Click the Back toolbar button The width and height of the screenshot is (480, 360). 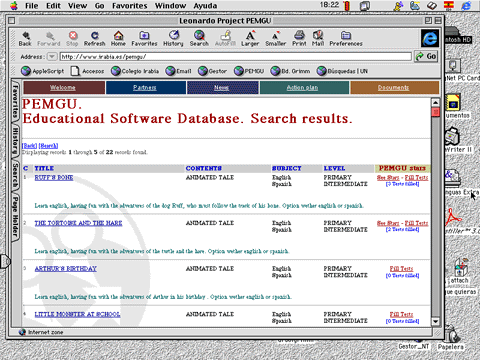[x=25, y=39]
